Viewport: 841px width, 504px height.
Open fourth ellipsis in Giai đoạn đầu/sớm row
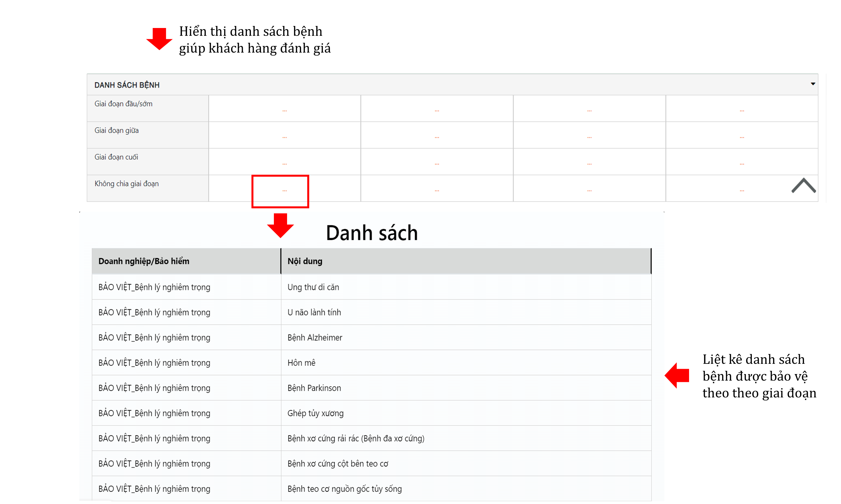tap(742, 111)
